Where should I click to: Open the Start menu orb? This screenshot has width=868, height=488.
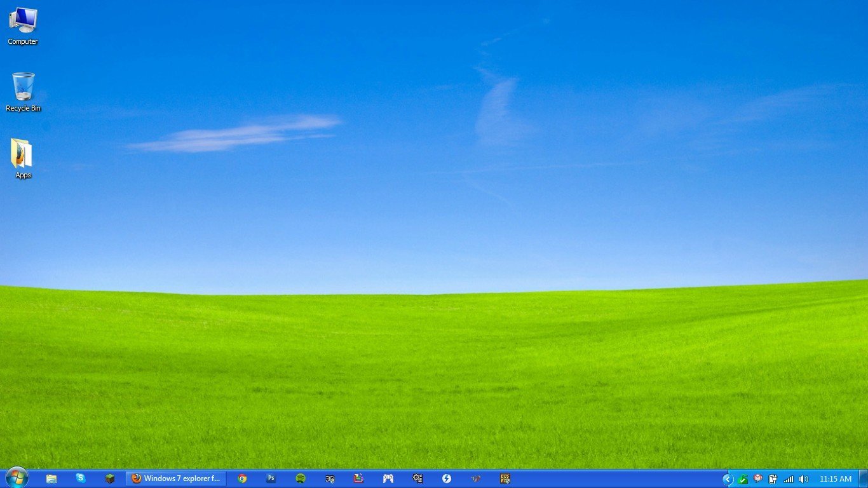point(16,478)
